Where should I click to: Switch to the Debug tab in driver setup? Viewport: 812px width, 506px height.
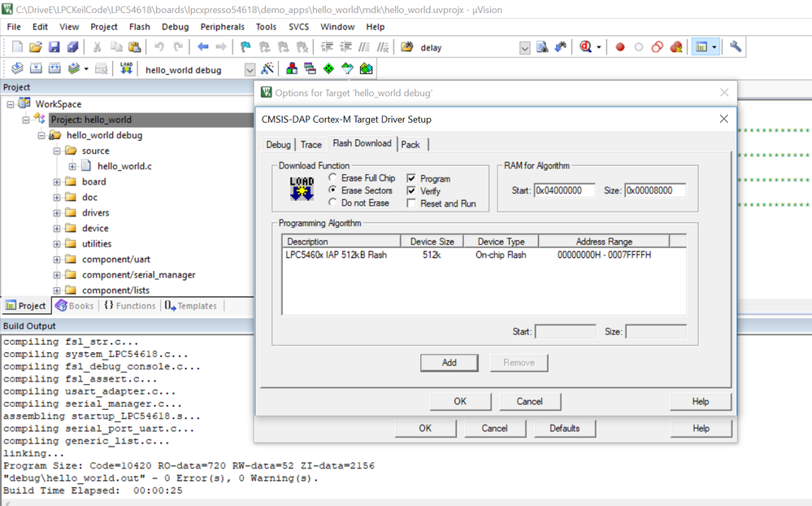[278, 145]
